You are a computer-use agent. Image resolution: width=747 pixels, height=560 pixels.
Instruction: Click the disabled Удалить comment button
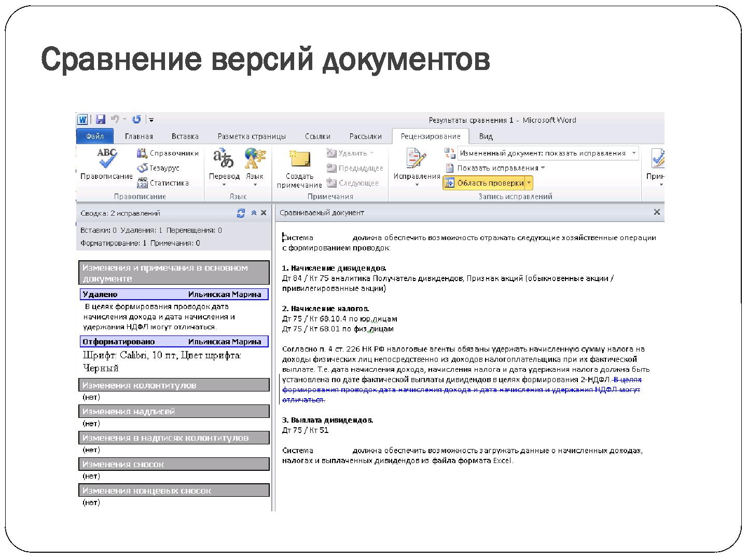(350, 153)
